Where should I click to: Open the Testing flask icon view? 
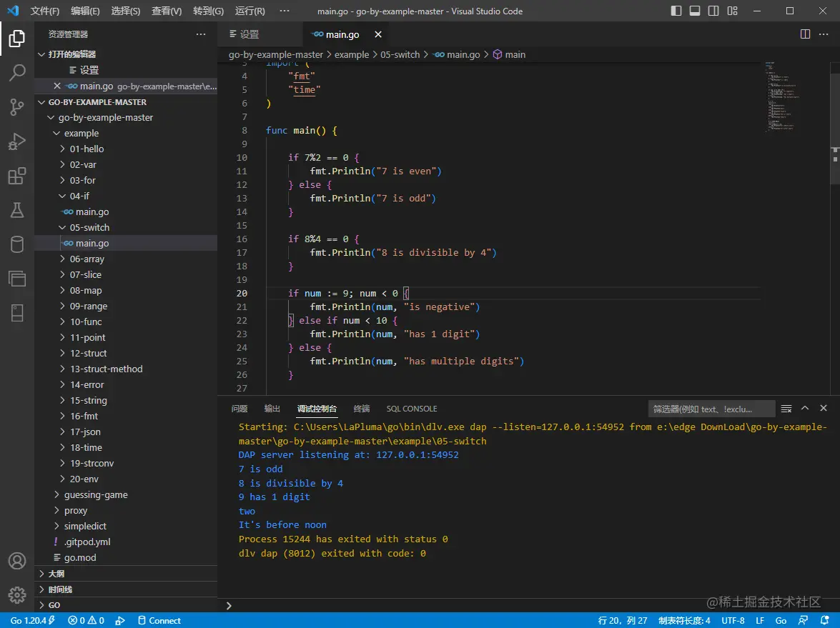pos(17,210)
